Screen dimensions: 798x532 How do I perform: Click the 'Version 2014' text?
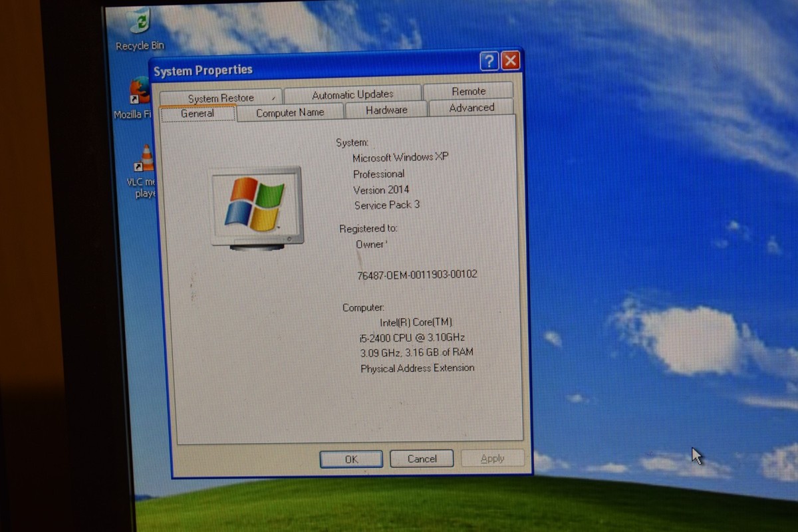point(381,190)
